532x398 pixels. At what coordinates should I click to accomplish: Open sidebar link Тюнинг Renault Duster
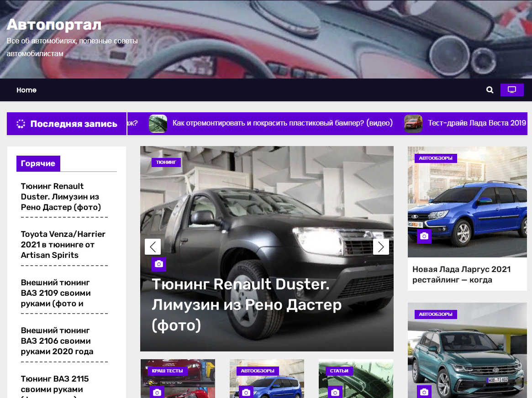click(61, 197)
